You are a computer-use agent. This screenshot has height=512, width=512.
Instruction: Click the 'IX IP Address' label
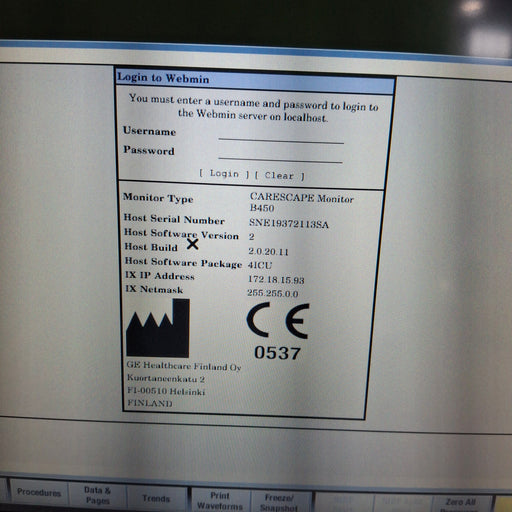pos(160,276)
